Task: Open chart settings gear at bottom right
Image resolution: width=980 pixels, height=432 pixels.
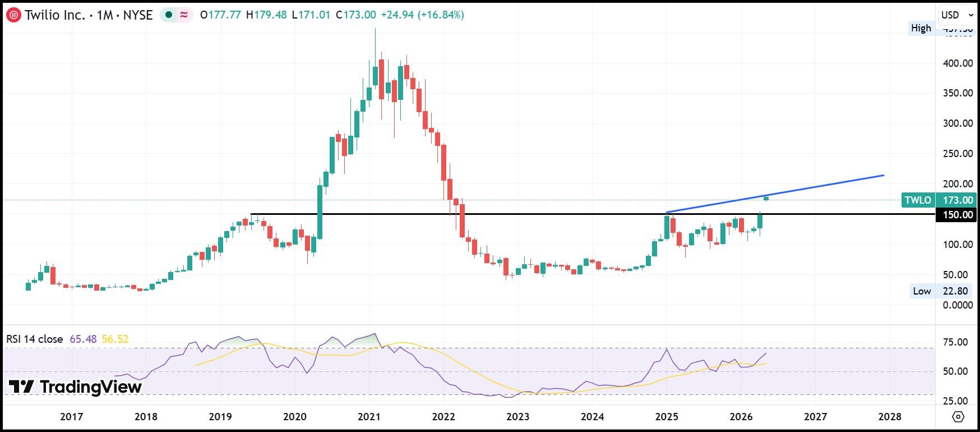Action: tap(958, 416)
